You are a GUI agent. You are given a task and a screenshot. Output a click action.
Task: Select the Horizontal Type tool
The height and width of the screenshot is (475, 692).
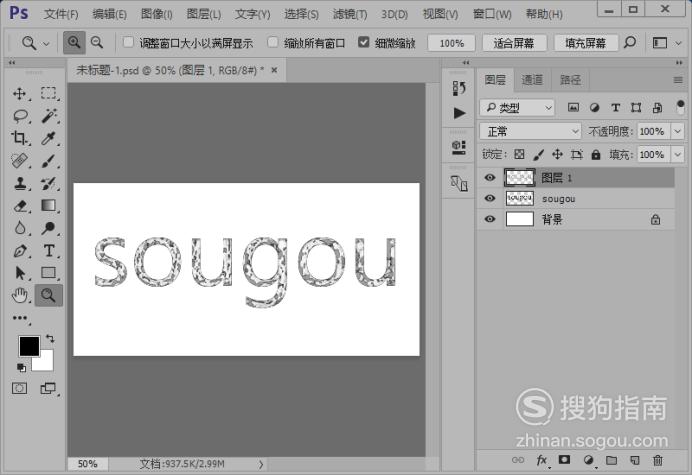point(49,251)
